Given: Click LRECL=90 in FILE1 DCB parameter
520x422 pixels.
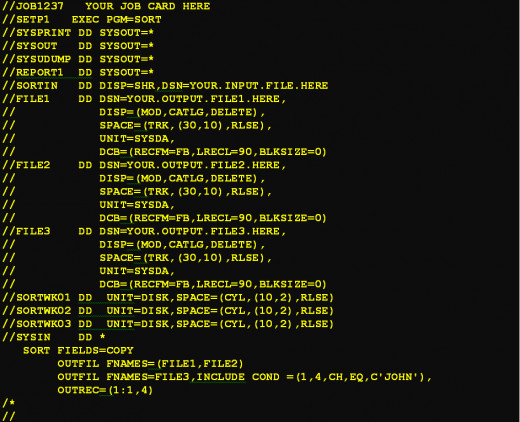Looking at the screenshot, I should [224, 152].
